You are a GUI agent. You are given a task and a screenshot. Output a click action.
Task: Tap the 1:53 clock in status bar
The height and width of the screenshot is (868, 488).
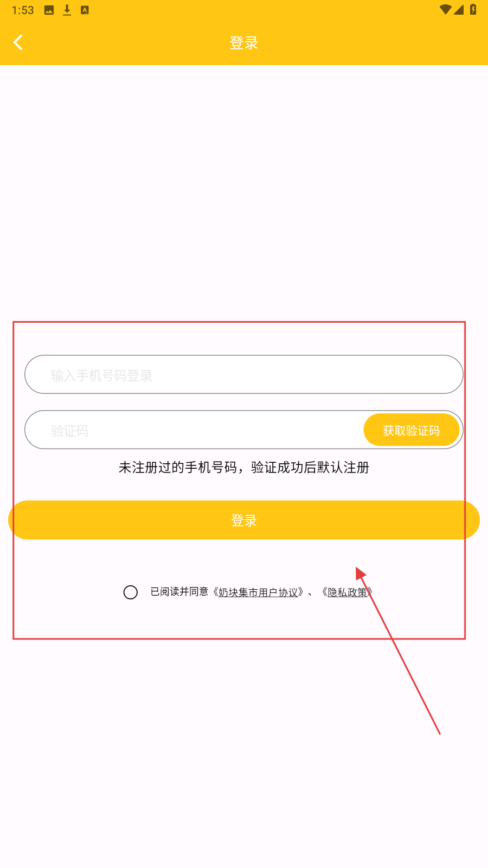tap(23, 10)
